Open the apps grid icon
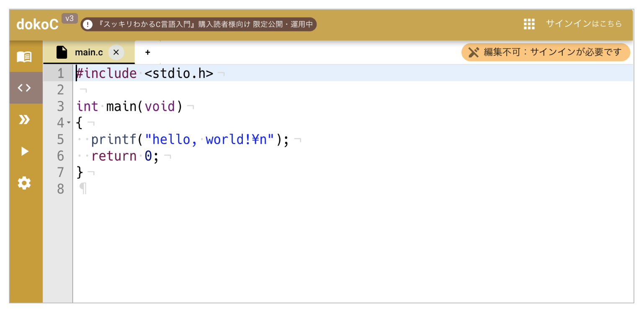The height and width of the screenshot is (312, 644). [x=529, y=24]
